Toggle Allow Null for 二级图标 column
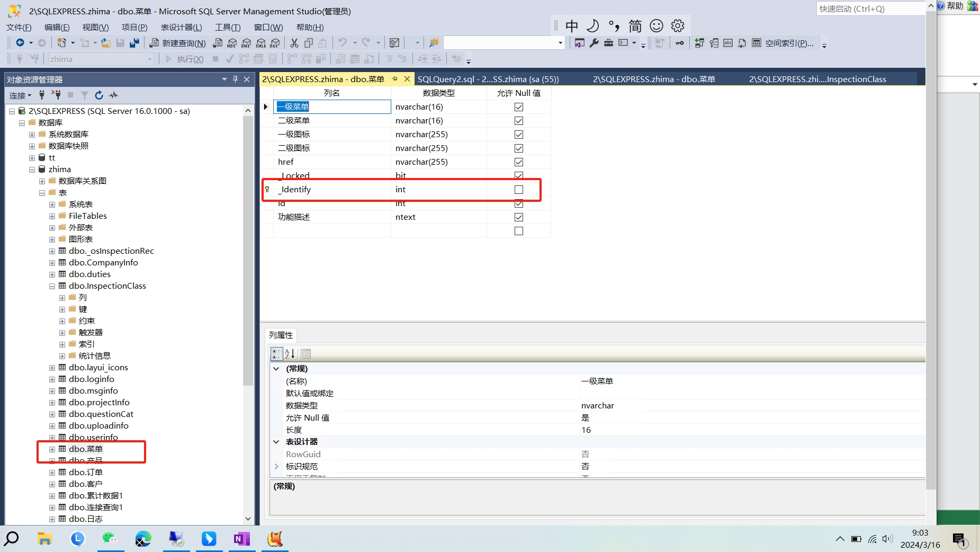 click(519, 148)
